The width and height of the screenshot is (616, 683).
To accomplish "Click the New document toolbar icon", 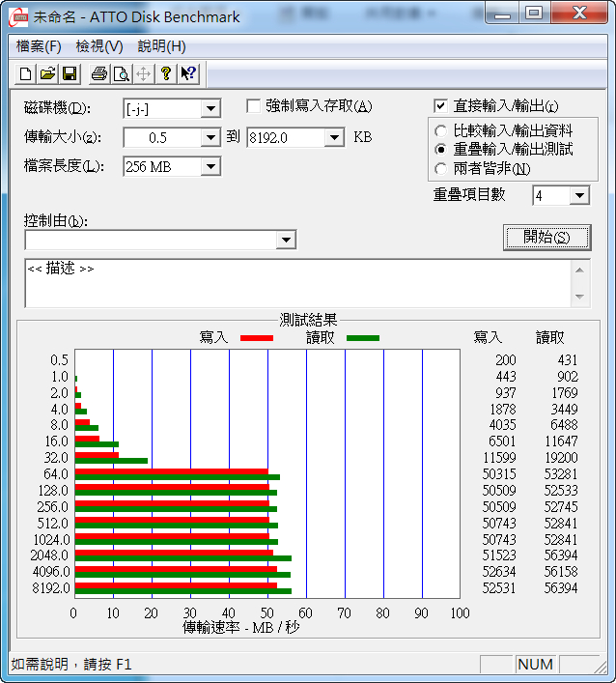I will tap(25, 73).
